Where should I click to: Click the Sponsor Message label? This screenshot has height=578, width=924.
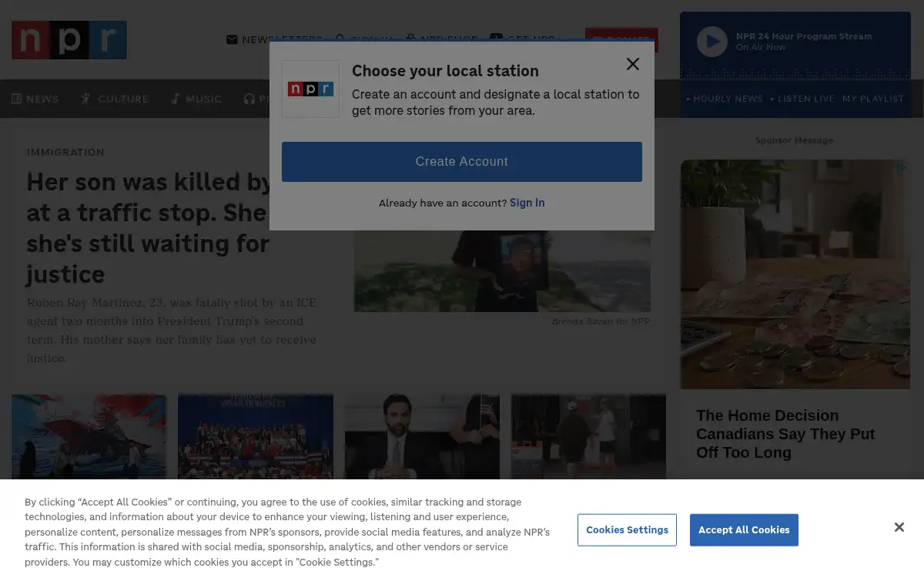pyautogui.click(x=795, y=140)
